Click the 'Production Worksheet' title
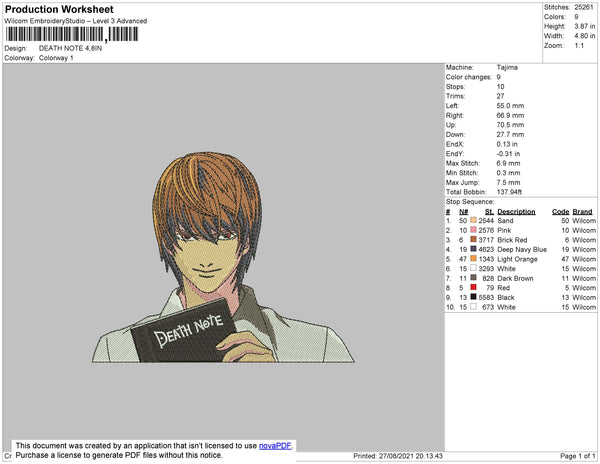This screenshot has width=600, height=464. [x=59, y=9]
